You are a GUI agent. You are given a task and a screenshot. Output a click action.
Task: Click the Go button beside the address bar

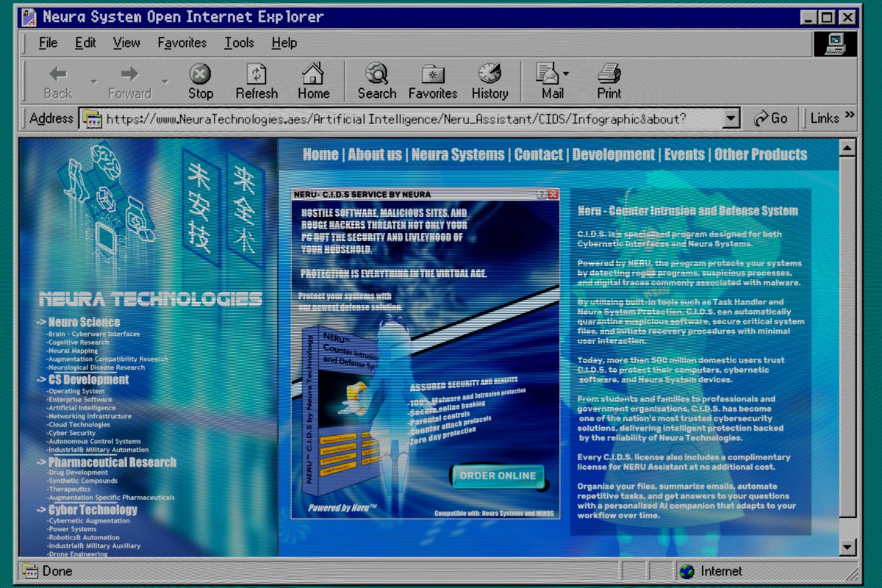click(771, 118)
